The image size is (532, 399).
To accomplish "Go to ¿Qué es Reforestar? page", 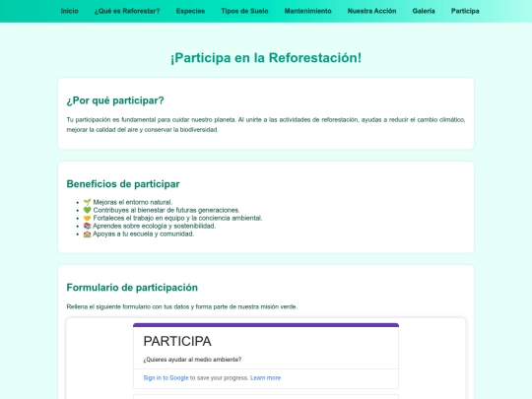I will (127, 11).
